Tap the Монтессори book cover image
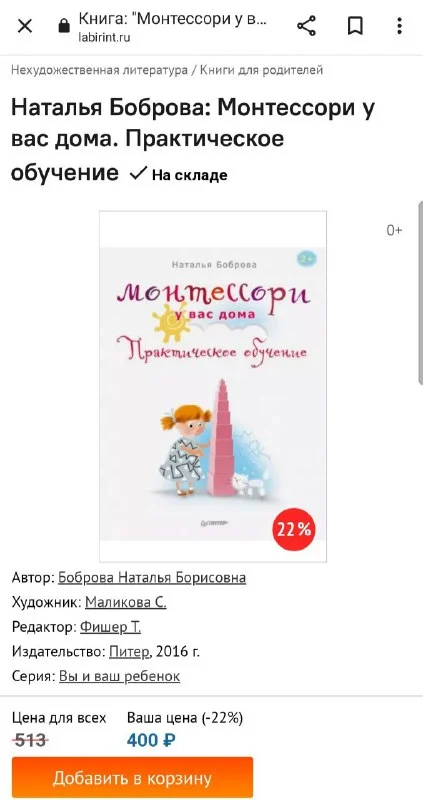 point(213,386)
